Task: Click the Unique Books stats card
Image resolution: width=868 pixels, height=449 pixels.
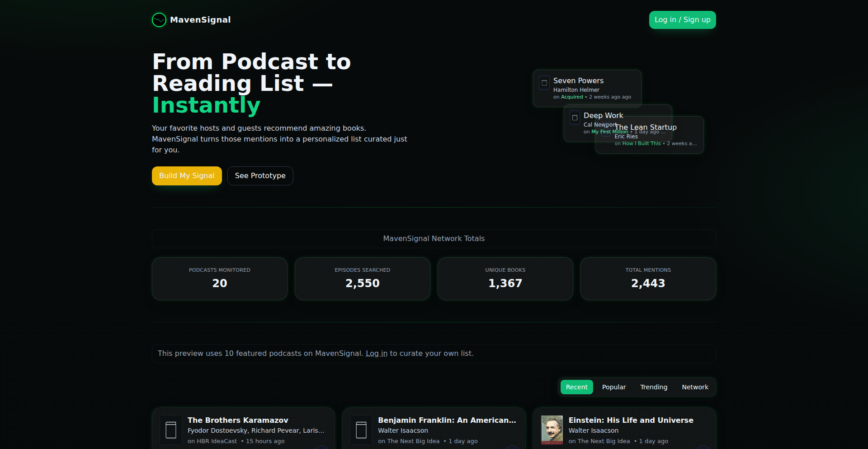Action: pyautogui.click(x=505, y=279)
